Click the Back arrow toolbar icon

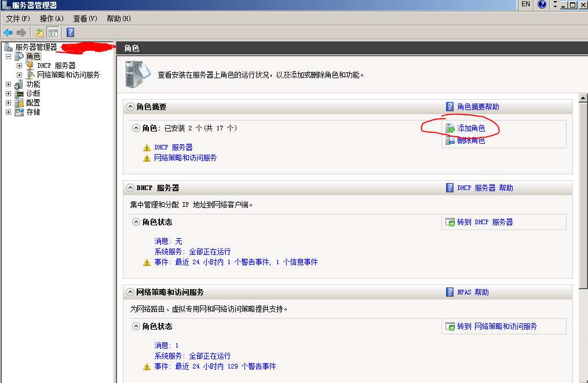(x=8, y=32)
